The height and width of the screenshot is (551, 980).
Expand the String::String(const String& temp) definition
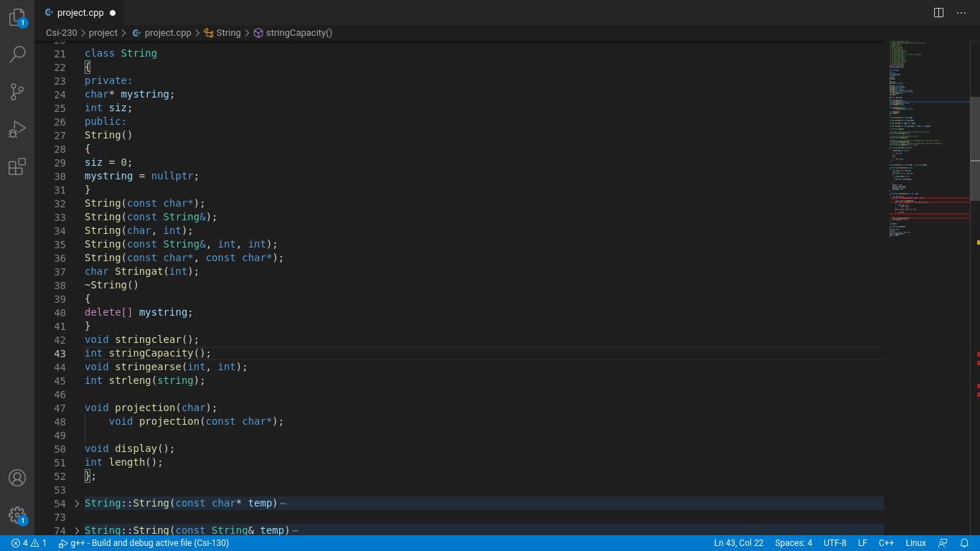click(x=76, y=530)
